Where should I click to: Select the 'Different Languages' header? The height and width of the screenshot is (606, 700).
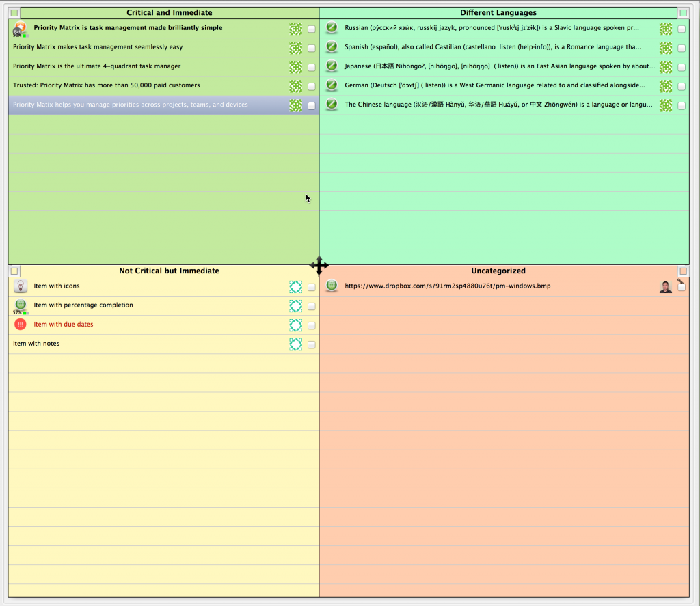(498, 12)
